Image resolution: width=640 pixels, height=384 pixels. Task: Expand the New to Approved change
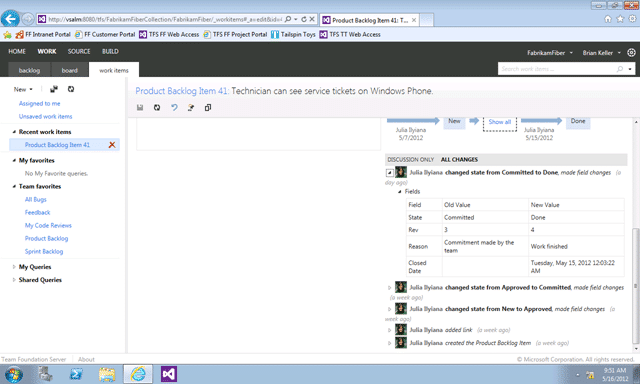[x=389, y=309]
